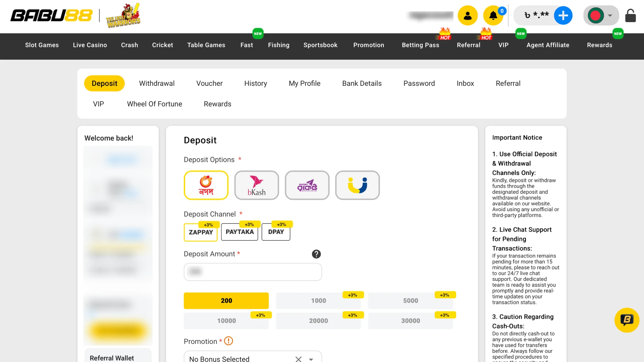Viewport: 644px width, 362px height.
Task: Open Live Casino in navigation menu
Action: pos(90,45)
